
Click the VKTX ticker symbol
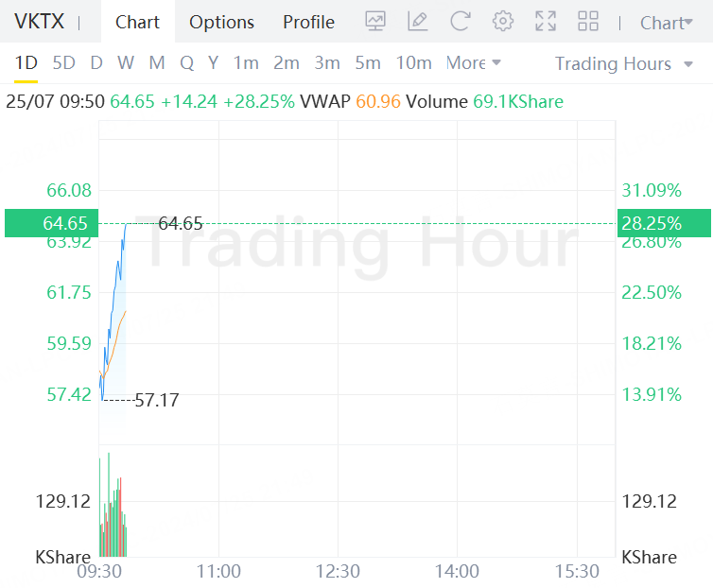click(39, 22)
